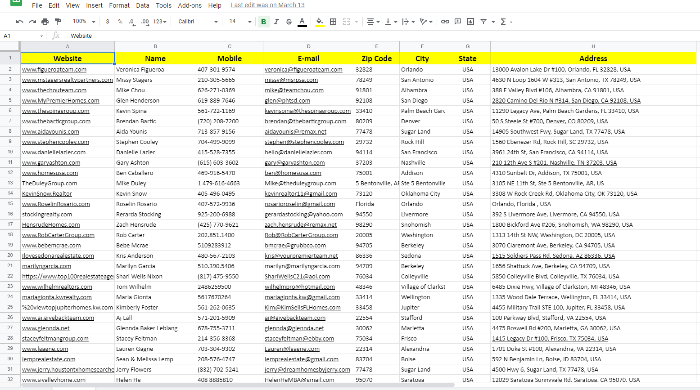The height and width of the screenshot is (390, 700).
Task: Select column A header
Action: pyautogui.click(x=67, y=46)
